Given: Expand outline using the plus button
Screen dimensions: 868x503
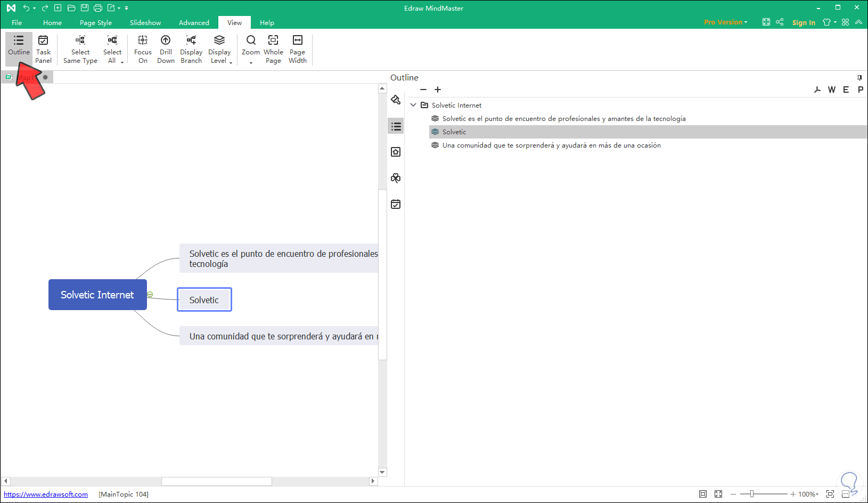Looking at the screenshot, I should (438, 90).
